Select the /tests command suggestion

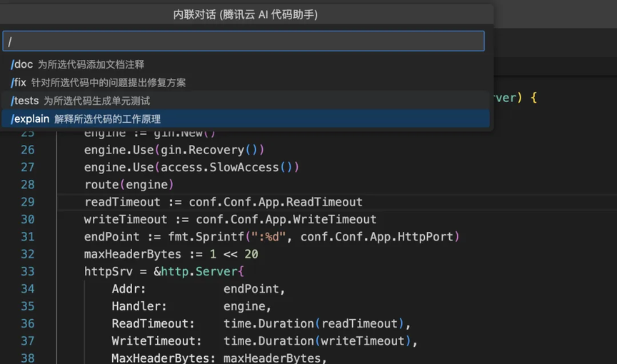coord(246,101)
